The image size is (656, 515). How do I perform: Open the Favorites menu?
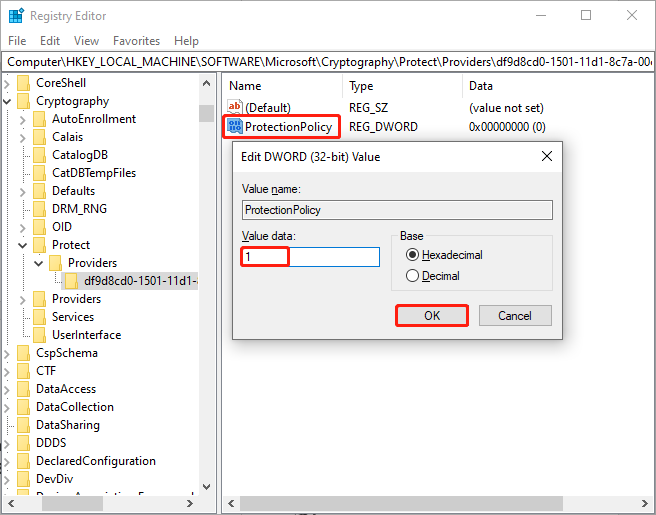tap(136, 41)
